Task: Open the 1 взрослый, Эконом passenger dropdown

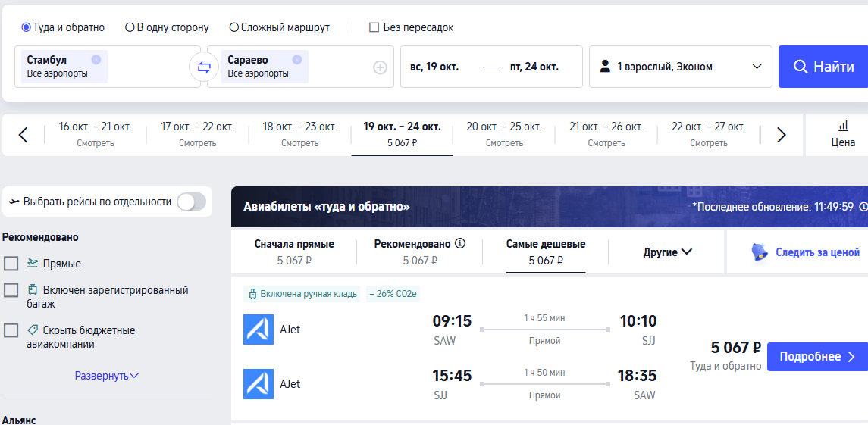Action: [680, 67]
